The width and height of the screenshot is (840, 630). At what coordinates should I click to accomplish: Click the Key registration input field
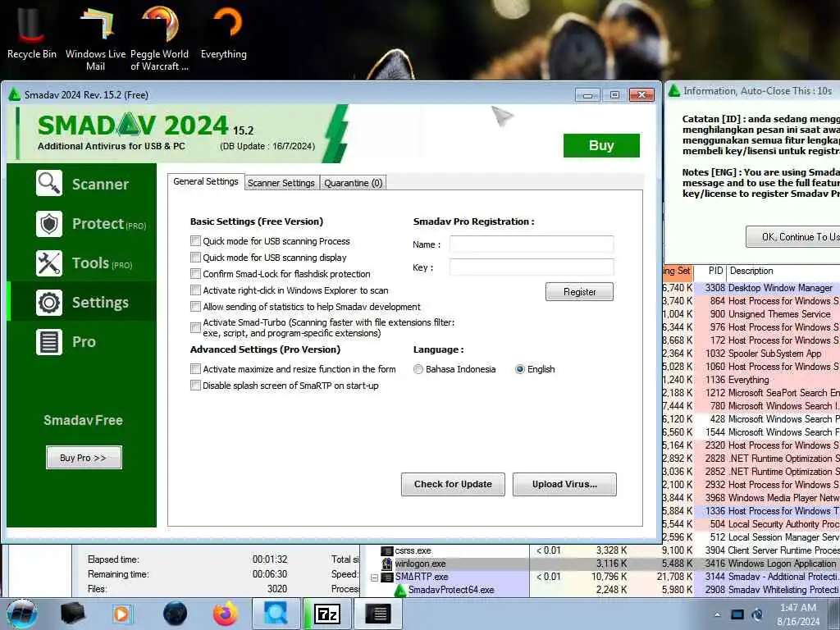click(532, 267)
